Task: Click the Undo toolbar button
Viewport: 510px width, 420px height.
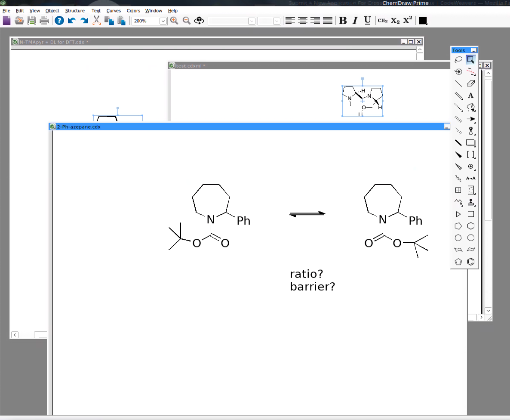Action: pyautogui.click(x=72, y=20)
